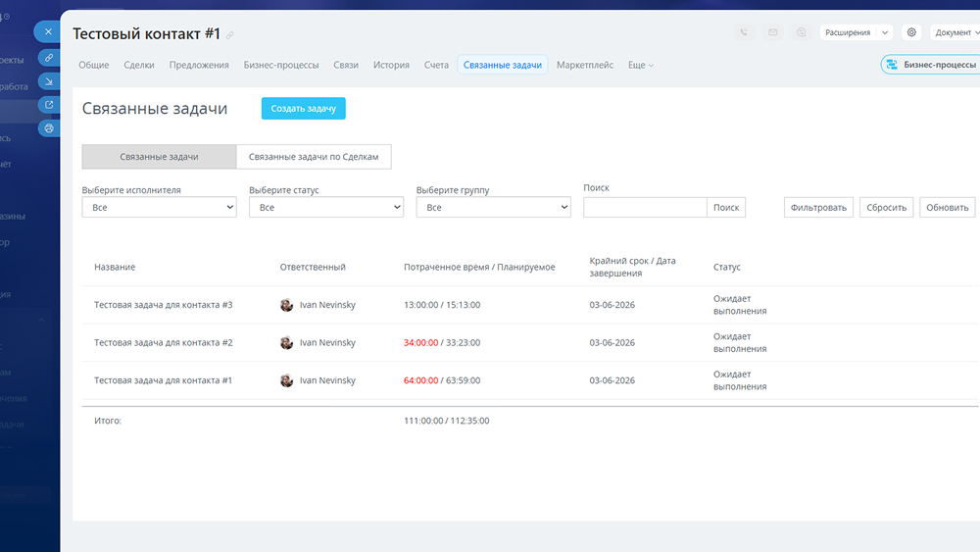This screenshot has width=980, height=552.
Task: Open Тестовая задача для контакта #1
Action: (x=163, y=380)
